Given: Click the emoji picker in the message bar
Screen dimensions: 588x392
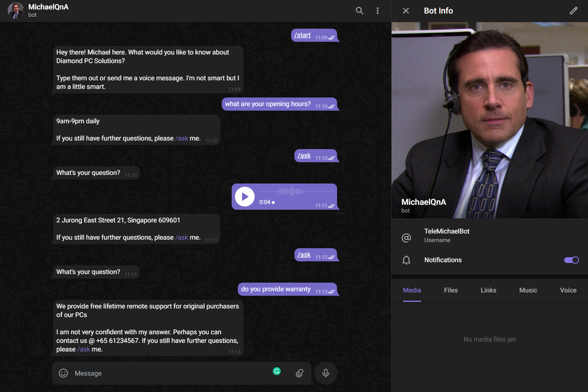Looking at the screenshot, I should coord(63,373).
